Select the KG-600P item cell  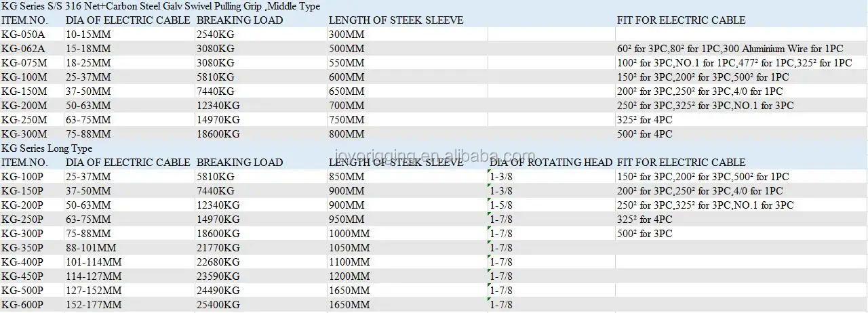click(x=22, y=305)
